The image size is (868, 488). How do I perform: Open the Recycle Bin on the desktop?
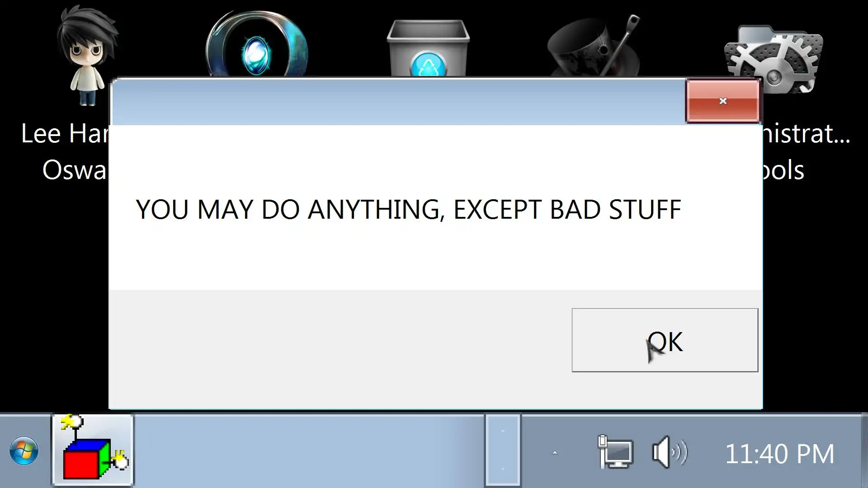pyautogui.click(x=428, y=48)
